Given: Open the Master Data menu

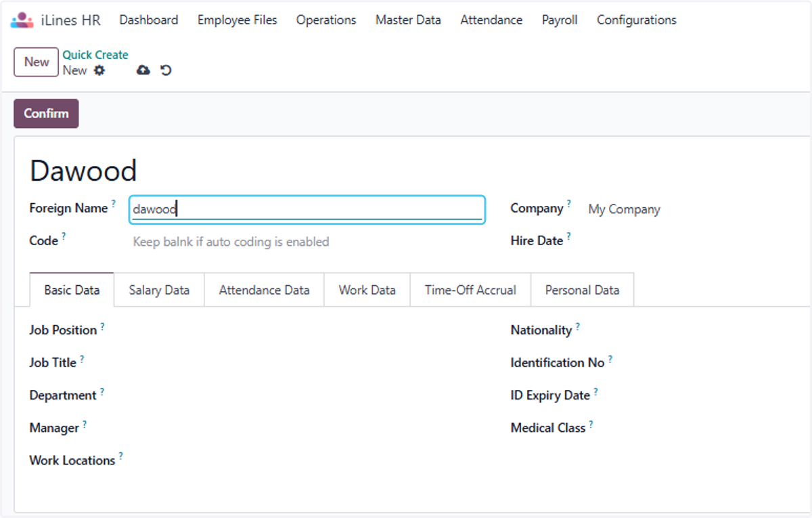Looking at the screenshot, I should point(408,20).
